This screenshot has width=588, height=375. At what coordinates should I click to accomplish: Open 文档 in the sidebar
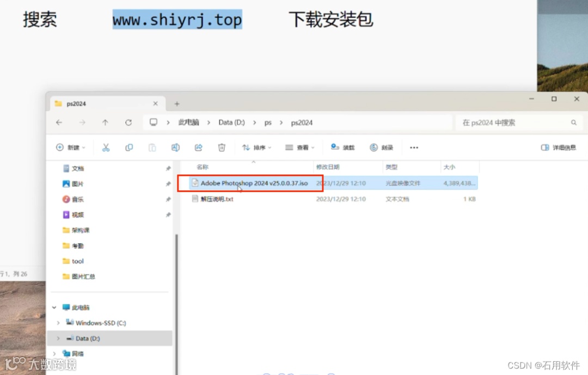[x=78, y=168]
